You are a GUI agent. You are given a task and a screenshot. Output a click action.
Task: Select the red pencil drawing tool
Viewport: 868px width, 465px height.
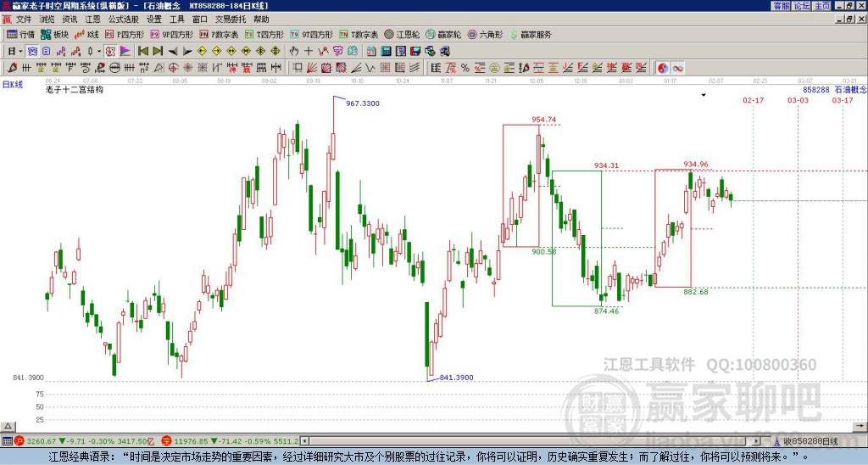click(x=12, y=68)
